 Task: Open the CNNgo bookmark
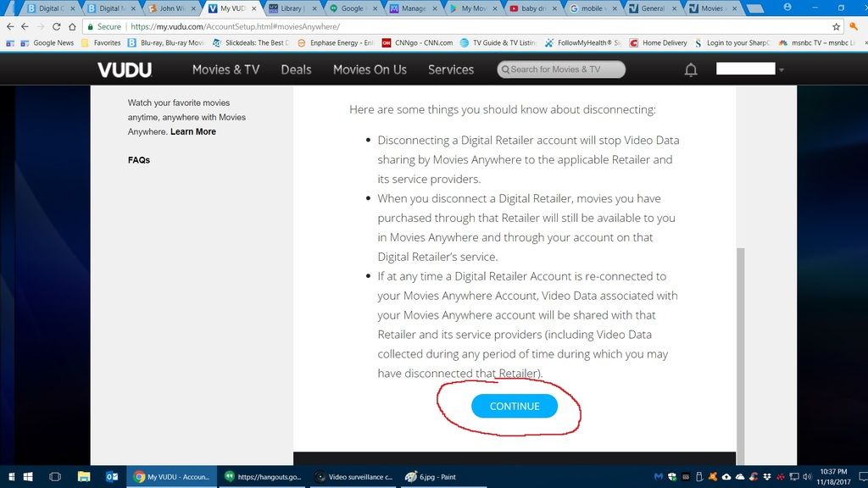pyautogui.click(x=417, y=42)
